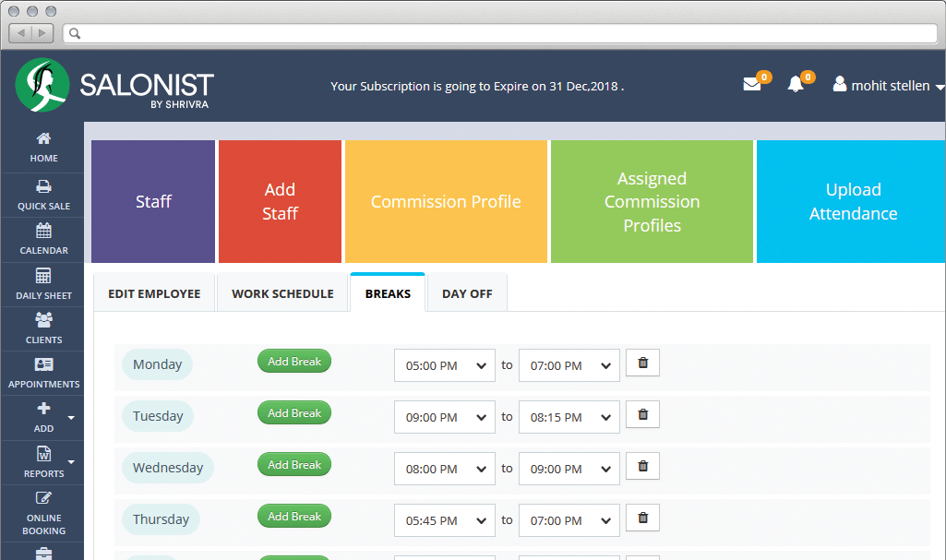Delete Monday break with trash icon
The height and width of the screenshot is (560, 946).
pos(642,363)
